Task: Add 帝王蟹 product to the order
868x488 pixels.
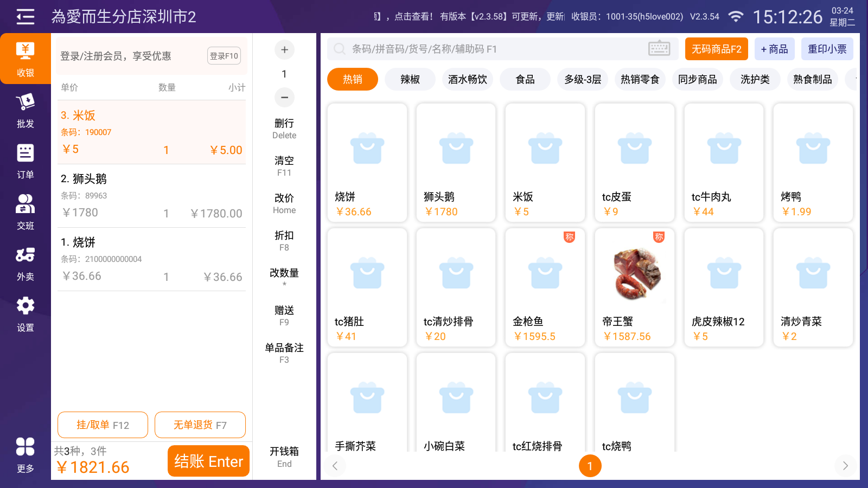Action: (634, 287)
